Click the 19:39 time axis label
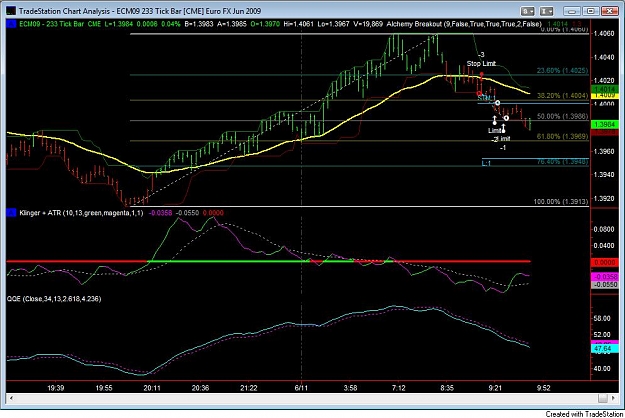Screen dimensions: 625x418 click(55, 388)
